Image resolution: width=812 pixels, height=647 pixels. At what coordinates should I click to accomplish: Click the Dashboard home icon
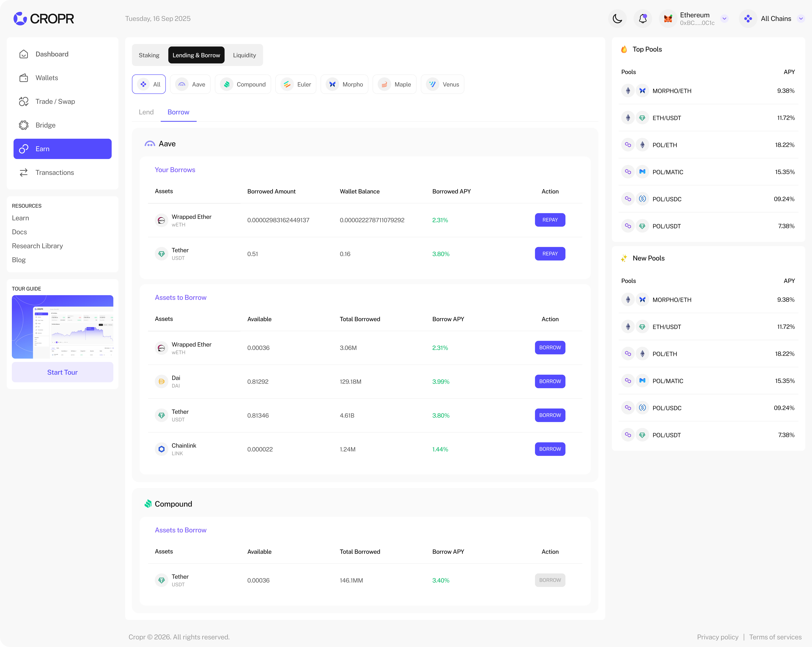pos(24,54)
